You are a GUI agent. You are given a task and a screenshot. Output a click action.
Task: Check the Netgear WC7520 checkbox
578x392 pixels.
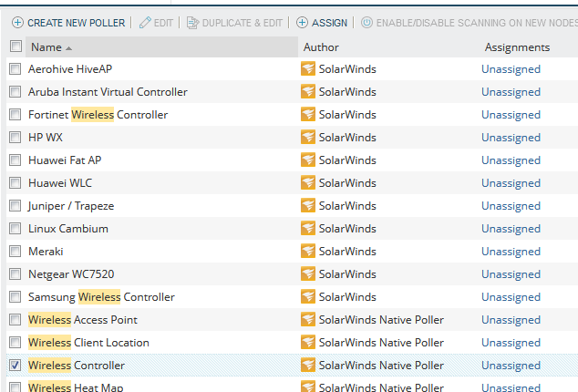[15, 274]
